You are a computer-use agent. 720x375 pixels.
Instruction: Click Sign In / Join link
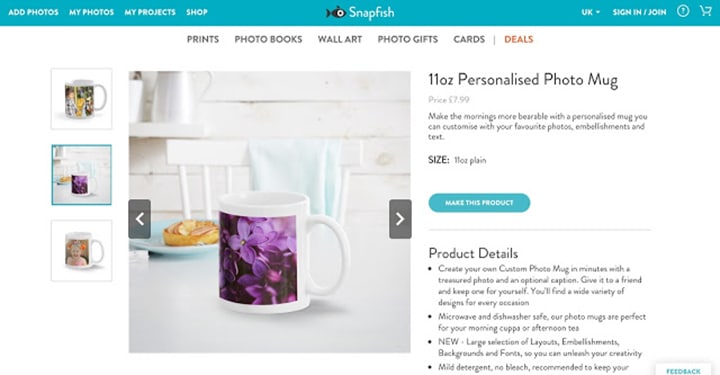pos(639,12)
